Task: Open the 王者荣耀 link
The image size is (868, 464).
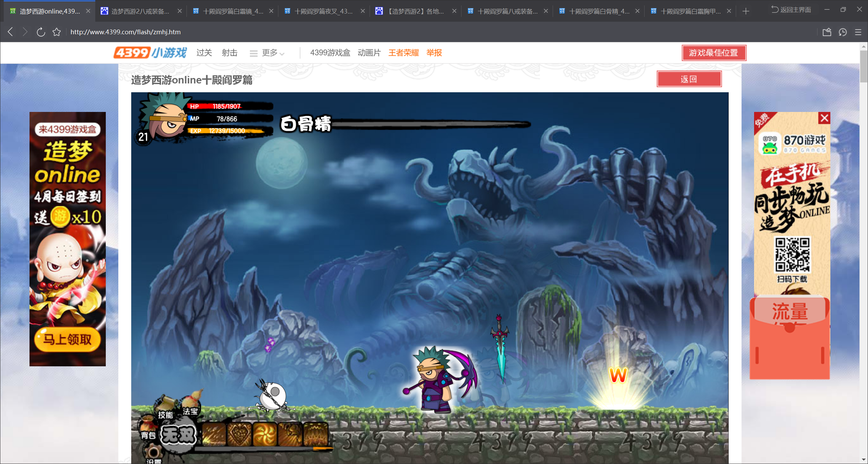Action: point(403,53)
